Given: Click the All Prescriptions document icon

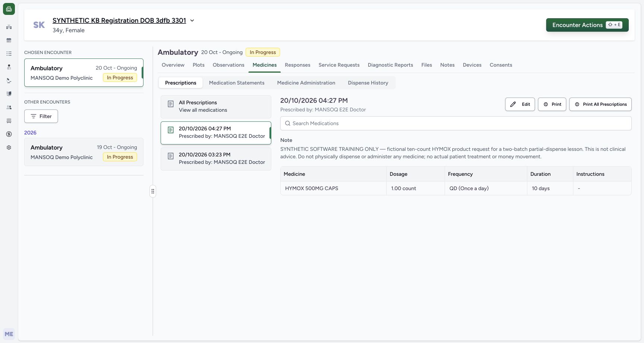Looking at the screenshot, I should coord(171,104).
